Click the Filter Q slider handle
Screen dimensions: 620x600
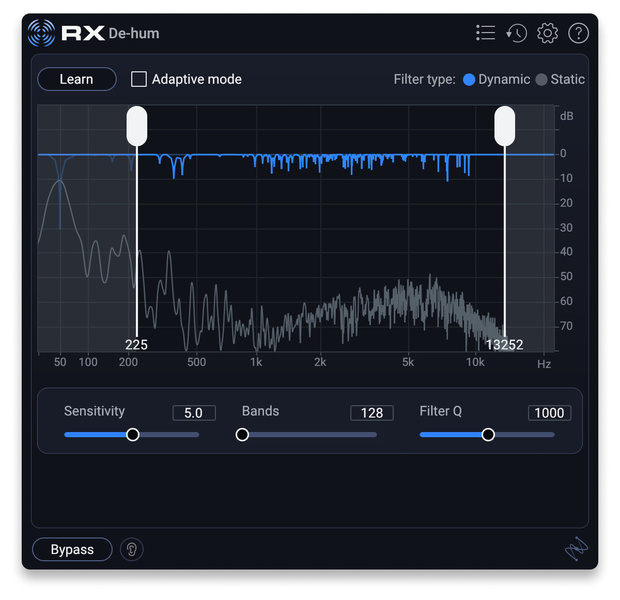coord(488,435)
